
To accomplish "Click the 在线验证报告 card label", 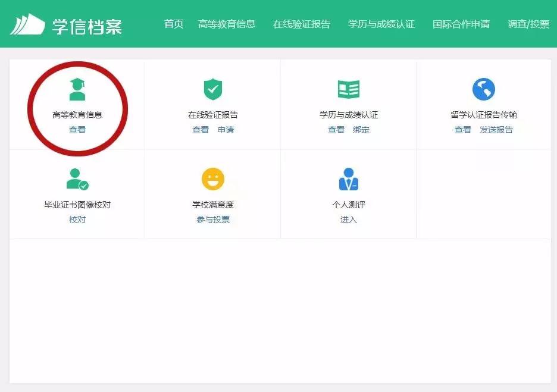I will [213, 115].
